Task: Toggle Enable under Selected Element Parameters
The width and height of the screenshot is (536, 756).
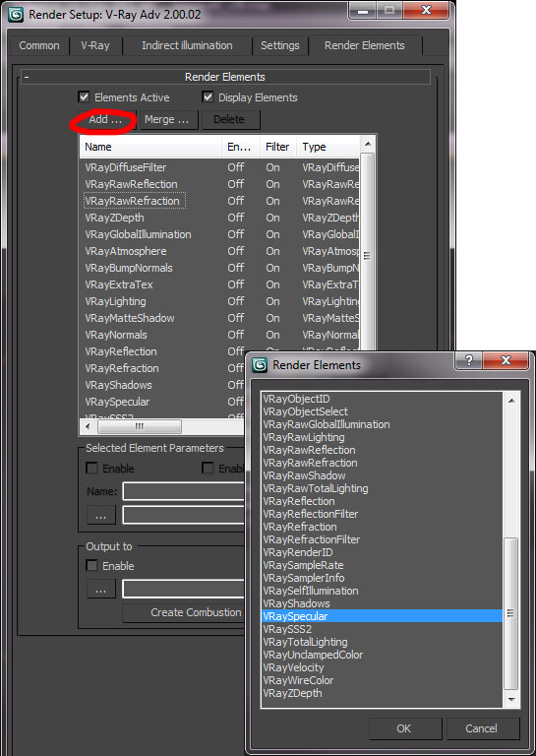Action: [x=91, y=469]
